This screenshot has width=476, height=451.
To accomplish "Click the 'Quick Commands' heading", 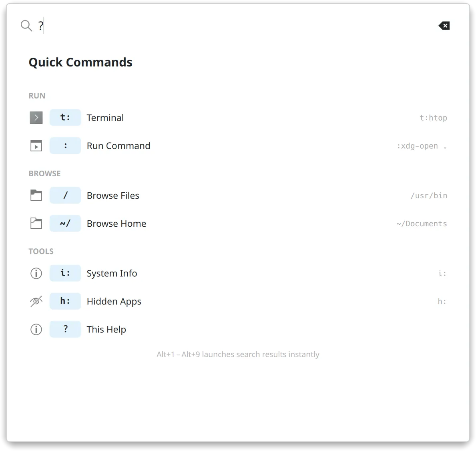I will click(x=80, y=62).
